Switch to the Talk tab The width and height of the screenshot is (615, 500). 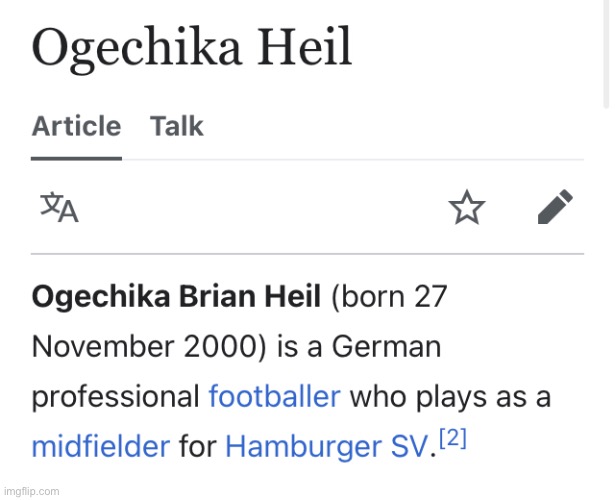[x=176, y=126]
